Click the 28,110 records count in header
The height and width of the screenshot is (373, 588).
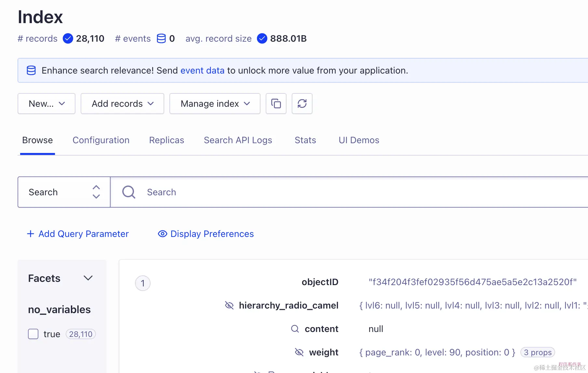click(90, 38)
